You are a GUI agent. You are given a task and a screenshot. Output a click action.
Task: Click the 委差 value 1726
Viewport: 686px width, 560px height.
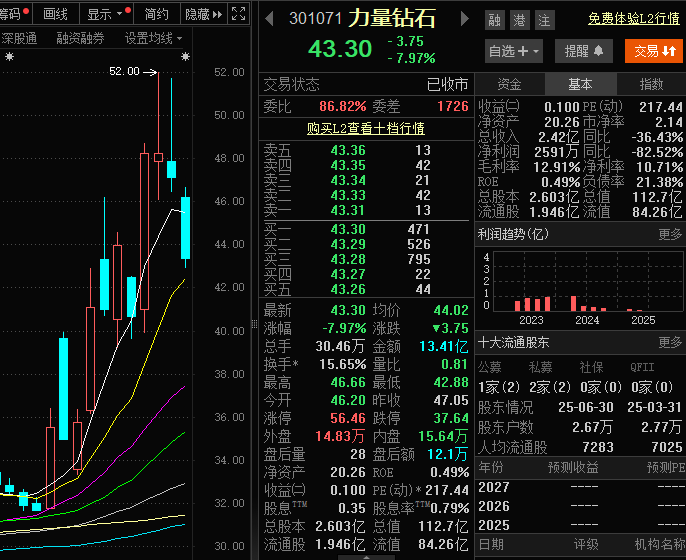pos(453,106)
